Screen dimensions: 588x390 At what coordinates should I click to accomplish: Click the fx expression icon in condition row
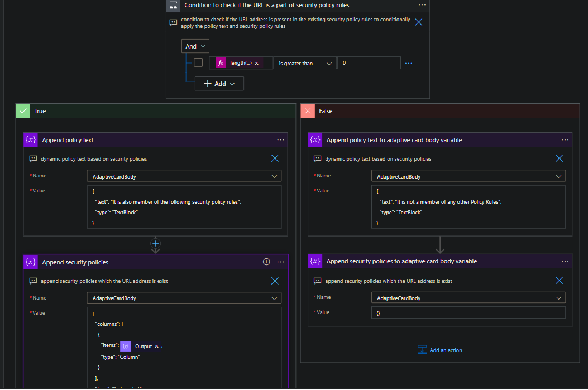pos(221,63)
